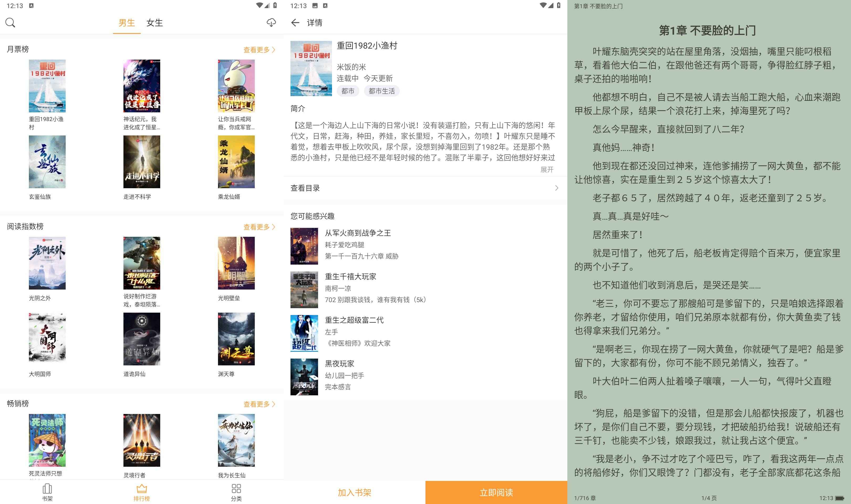
Task: Tap the back arrow on the 详情 page
Action: coord(295,22)
